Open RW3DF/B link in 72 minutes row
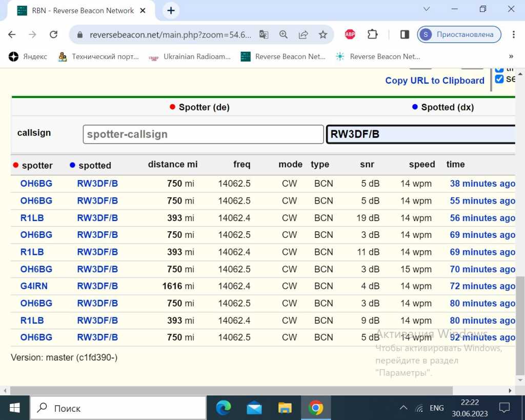Viewport: 525px width, 420px height. point(97,286)
